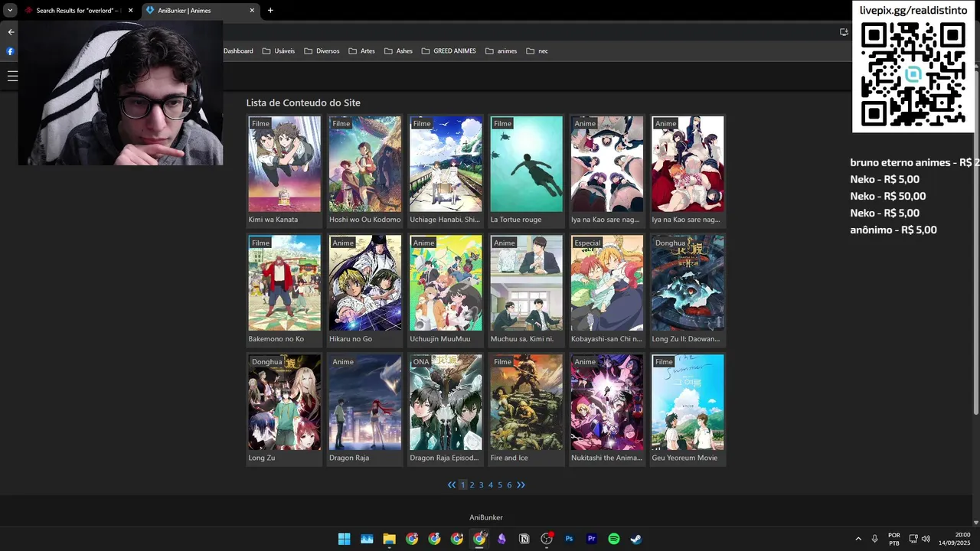Go to pagination page 2

point(472,485)
